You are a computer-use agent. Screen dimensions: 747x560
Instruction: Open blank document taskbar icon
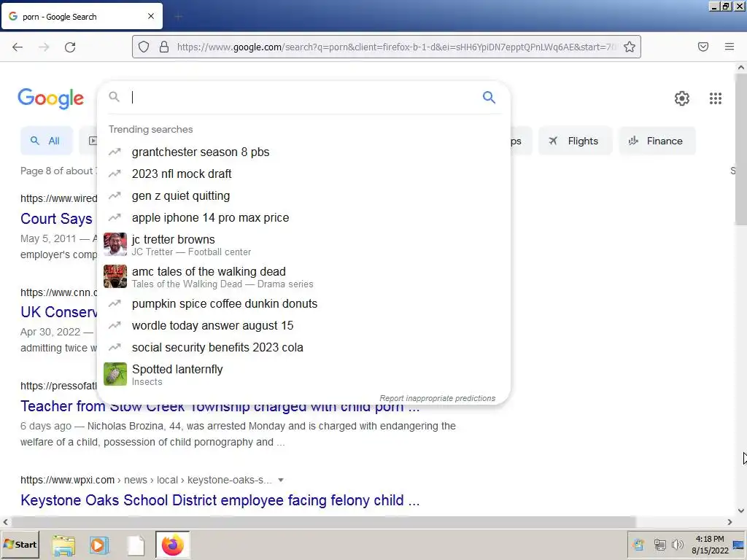[135, 545]
